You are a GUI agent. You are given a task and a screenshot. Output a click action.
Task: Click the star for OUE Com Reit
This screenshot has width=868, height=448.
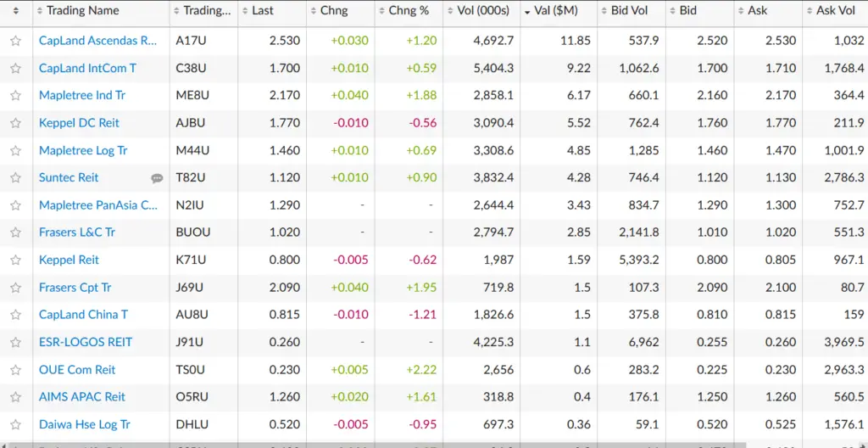point(15,370)
